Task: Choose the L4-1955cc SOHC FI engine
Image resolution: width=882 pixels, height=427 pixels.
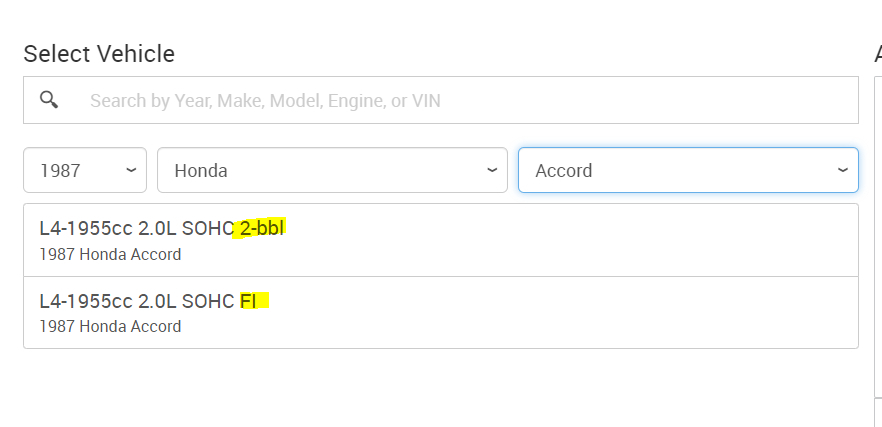Action: pos(440,312)
